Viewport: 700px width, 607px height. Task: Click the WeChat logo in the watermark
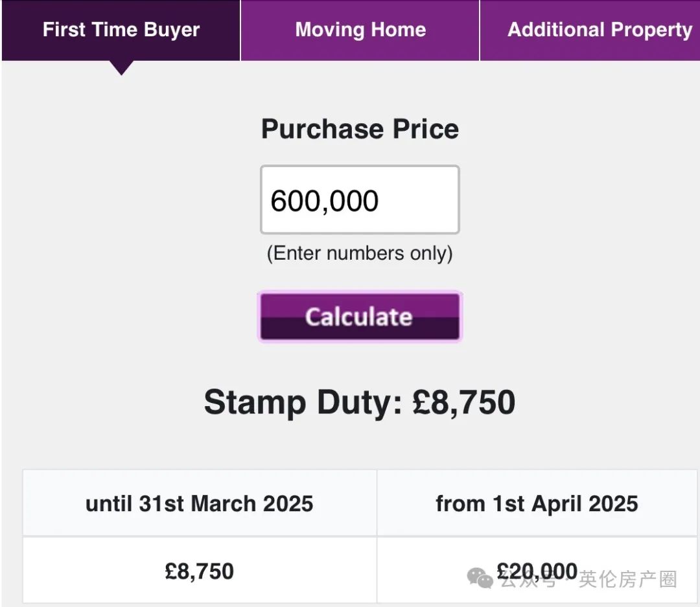click(x=480, y=578)
